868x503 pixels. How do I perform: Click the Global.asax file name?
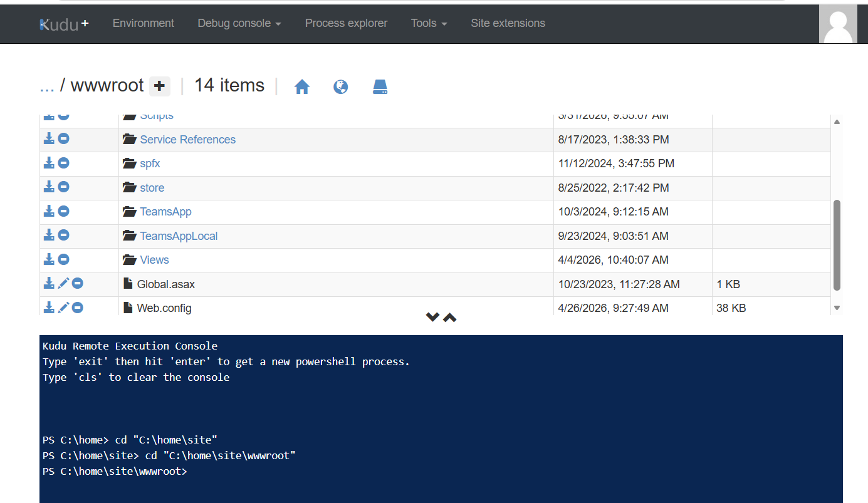(x=166, y=284)
